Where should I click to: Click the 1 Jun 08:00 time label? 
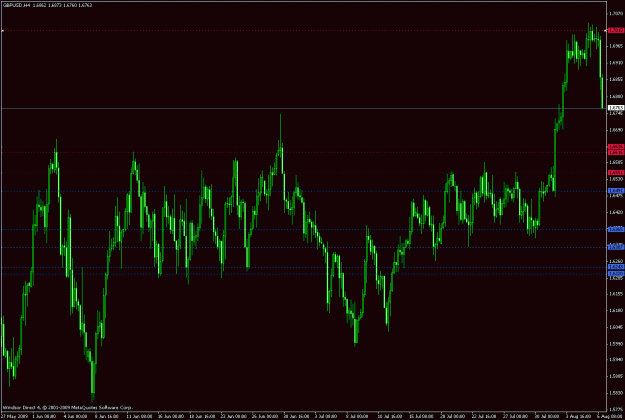44,416
